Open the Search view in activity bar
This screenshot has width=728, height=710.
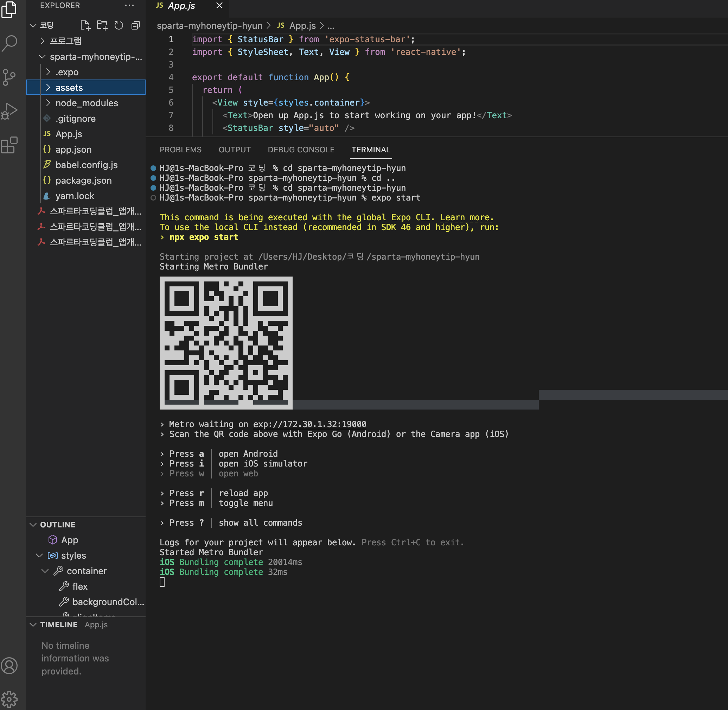point(9,43)
